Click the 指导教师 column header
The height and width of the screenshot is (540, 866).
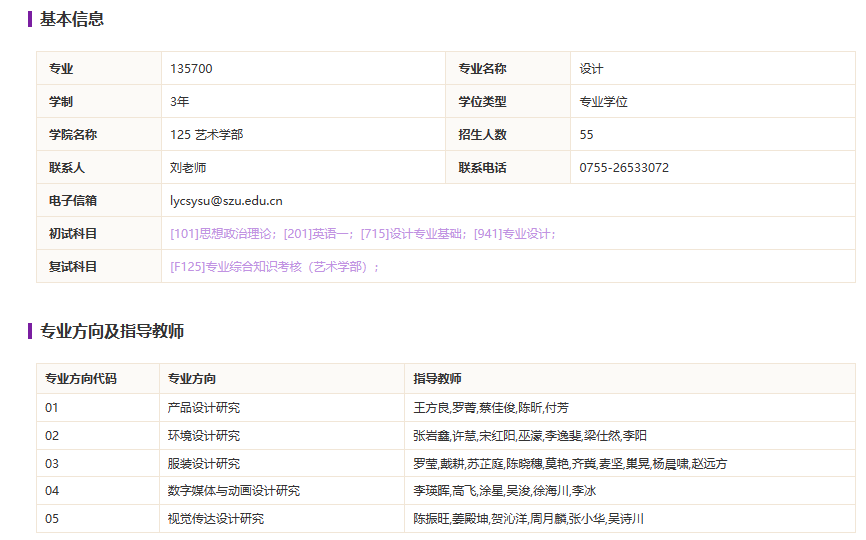(437, 379)
